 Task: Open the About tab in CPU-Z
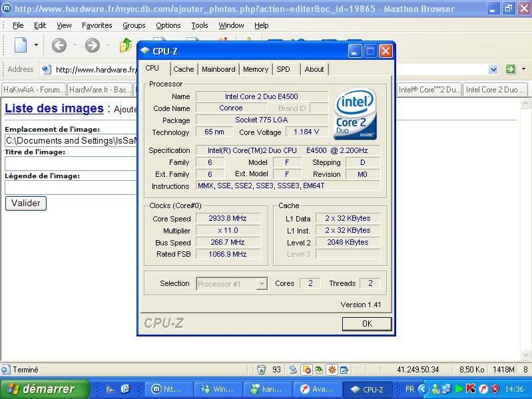click(314, 69)
